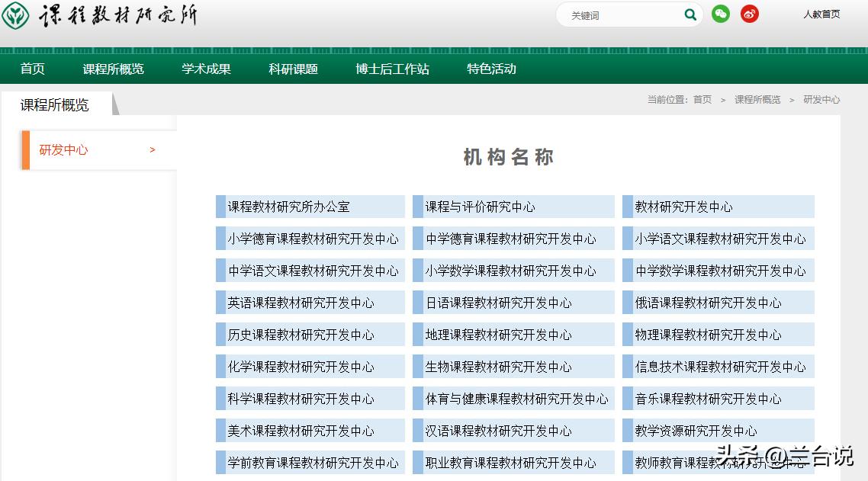Click the WeChat icon near the search bar

coord(720,14)
